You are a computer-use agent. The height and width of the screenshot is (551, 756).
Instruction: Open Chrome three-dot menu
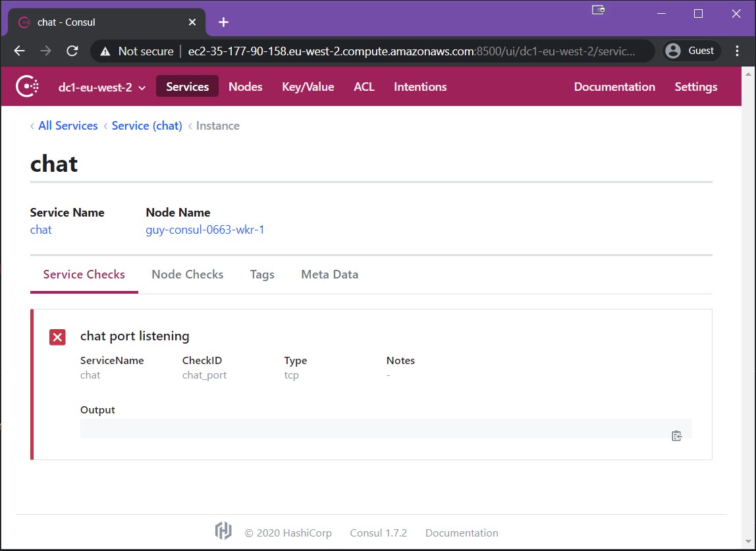[x=737, y=51]
